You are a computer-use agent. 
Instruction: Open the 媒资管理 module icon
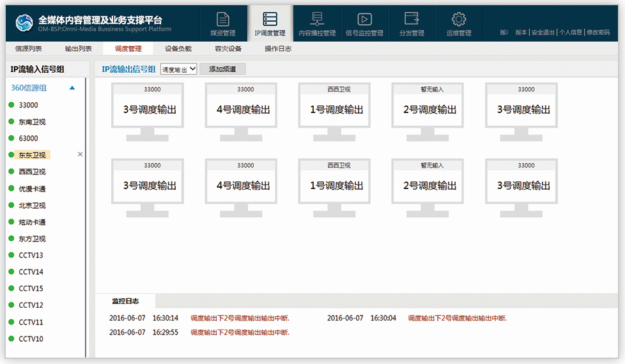pyautogui.click(x=222, y=19)
